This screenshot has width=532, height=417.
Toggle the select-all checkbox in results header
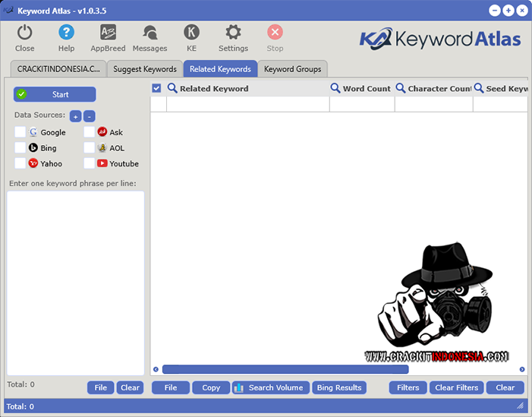coord(156,88)
